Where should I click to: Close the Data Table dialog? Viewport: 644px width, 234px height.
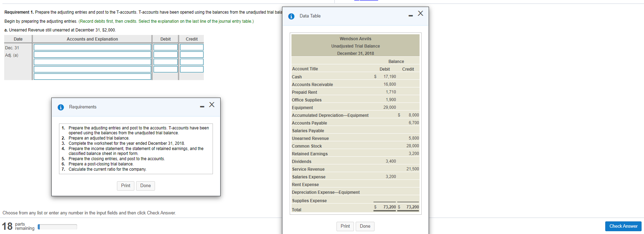[421, 13]
